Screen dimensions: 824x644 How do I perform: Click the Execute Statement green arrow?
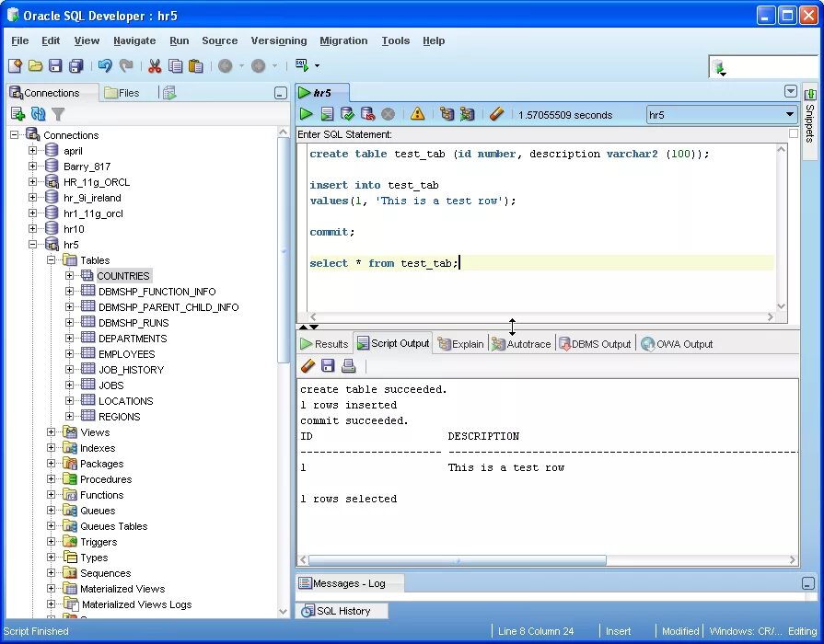[x=306, y=114]
